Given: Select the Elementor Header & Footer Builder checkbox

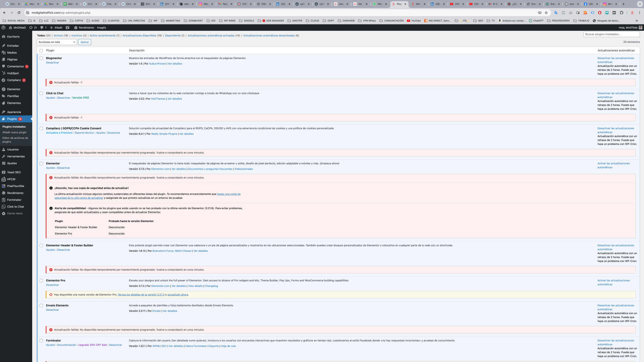Looking at the screenshot, I should (x=41, y=245).
